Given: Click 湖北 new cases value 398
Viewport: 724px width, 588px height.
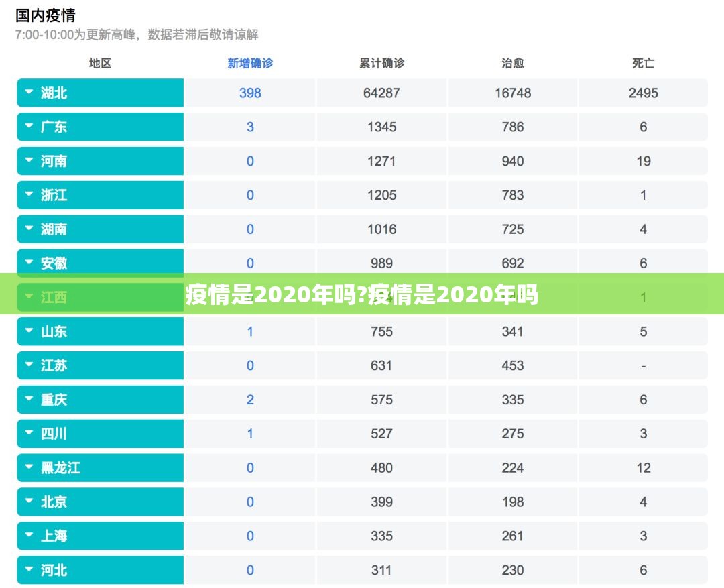Looking at the screenshot, I should (x=250, y=93).
